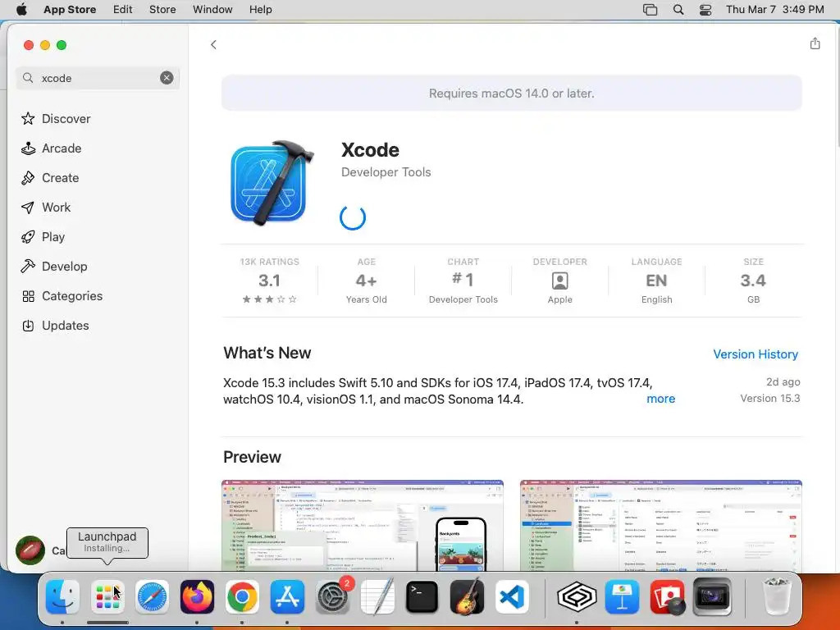Click the Stage Manager menu bar icon

(x=650, y=10)
